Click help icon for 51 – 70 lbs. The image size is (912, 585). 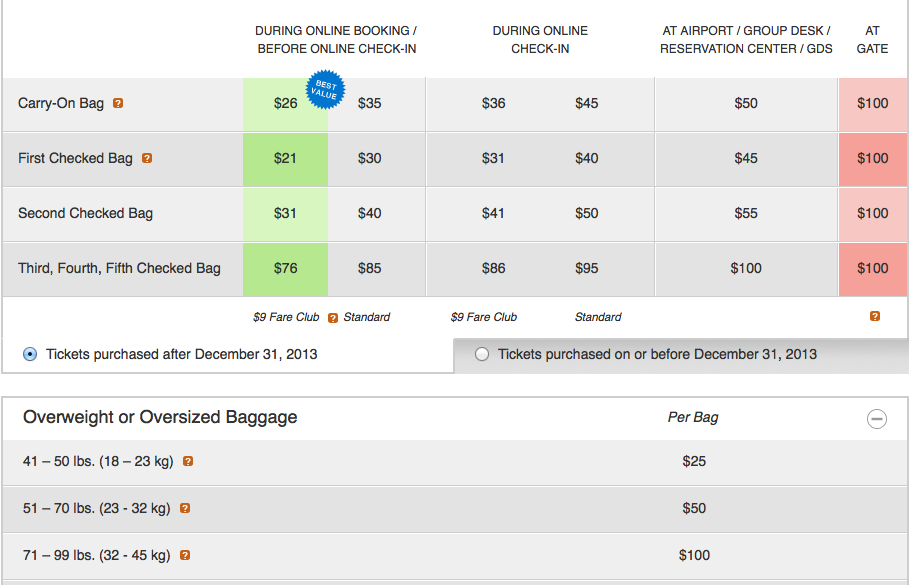[185, 509]
